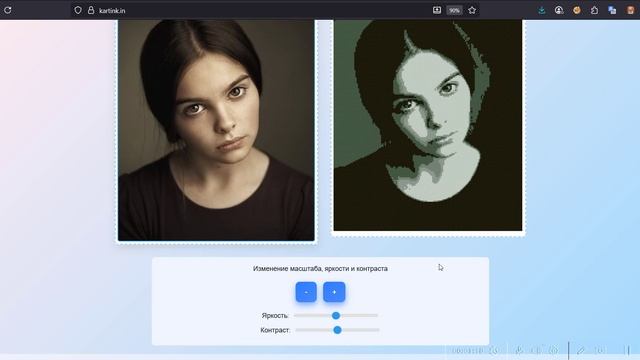Reload the page with the refresh icon
The width and height of the screenshot is (640, 360).
pyautogui.click(x=8, y=10)
